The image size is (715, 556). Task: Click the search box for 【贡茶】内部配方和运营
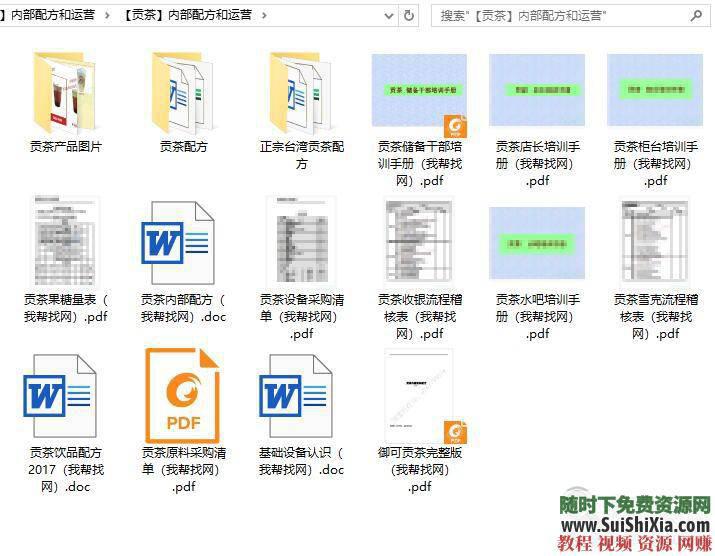[x=570, y=16]
